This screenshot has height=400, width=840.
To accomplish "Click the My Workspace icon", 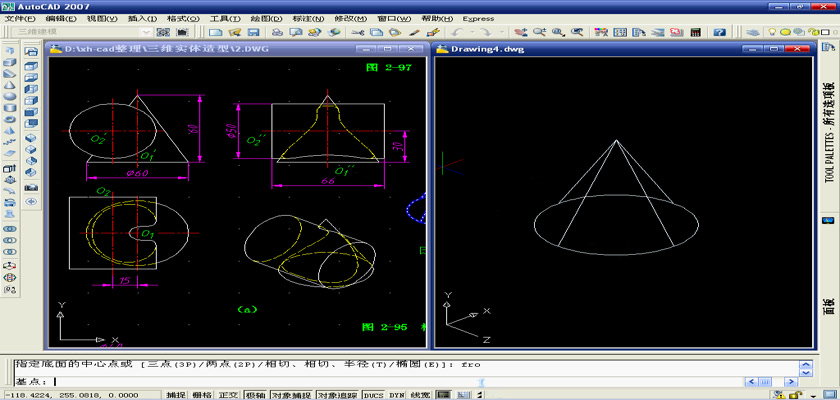I will coord(182,32).
